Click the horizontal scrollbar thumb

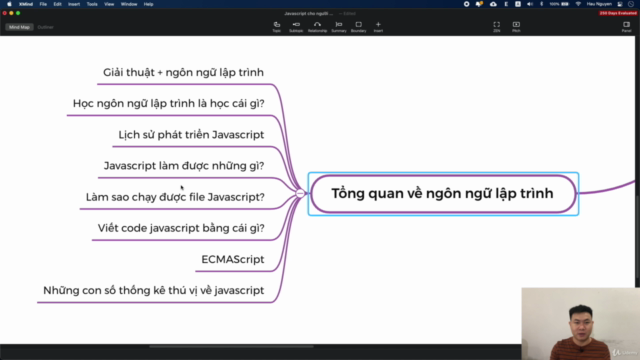click(231, 347)
